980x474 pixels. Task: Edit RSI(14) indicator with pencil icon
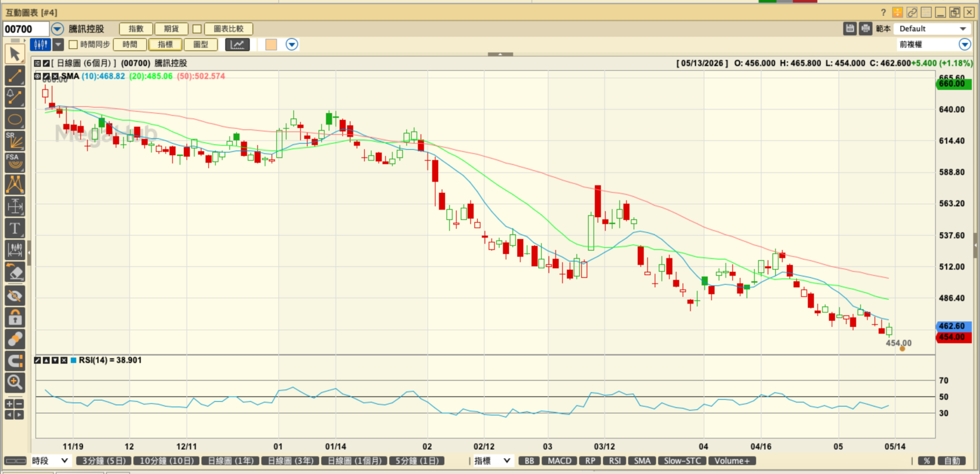(38, 360)
